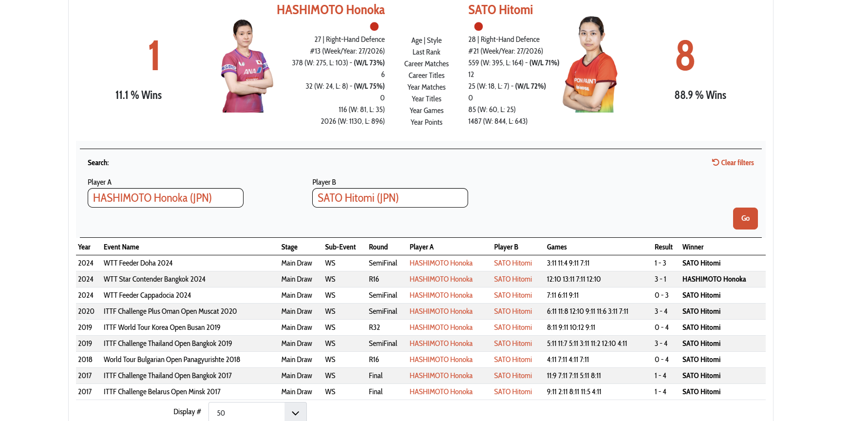Viewport: 868px width, 421px height.
Task: Click the red dot under HASHIMOTO Honoka's name
Action: [x=374, y=26]
